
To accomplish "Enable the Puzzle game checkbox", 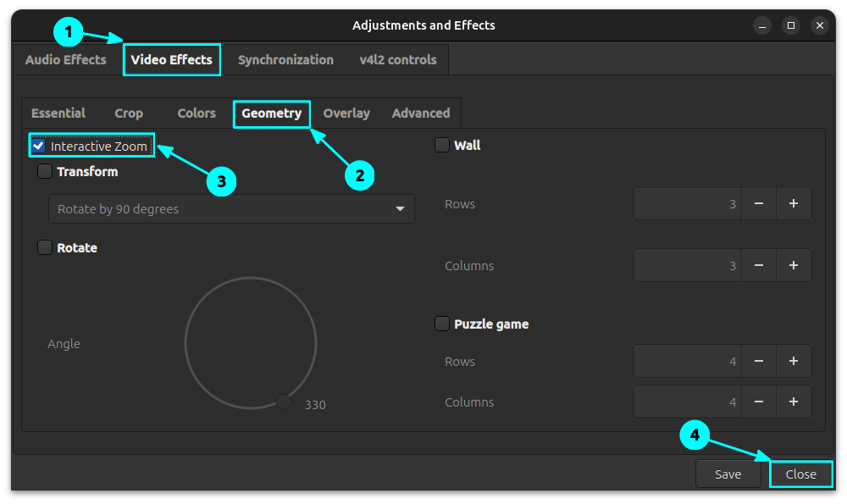I will click(x=442, y=324).
